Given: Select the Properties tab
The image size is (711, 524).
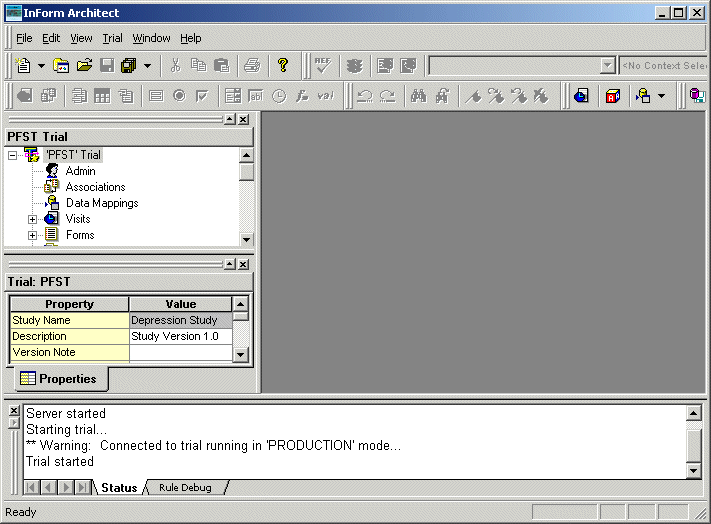Looking at the screenshot, I should pos(62,378).
